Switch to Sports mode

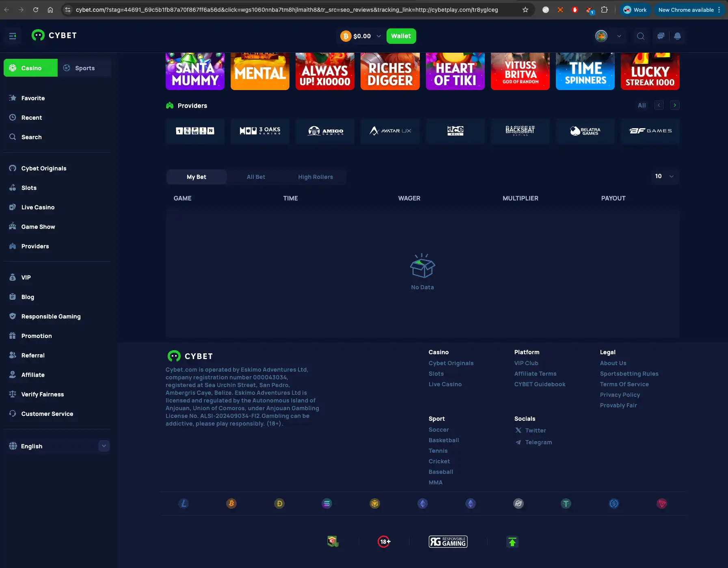(84, 68)
